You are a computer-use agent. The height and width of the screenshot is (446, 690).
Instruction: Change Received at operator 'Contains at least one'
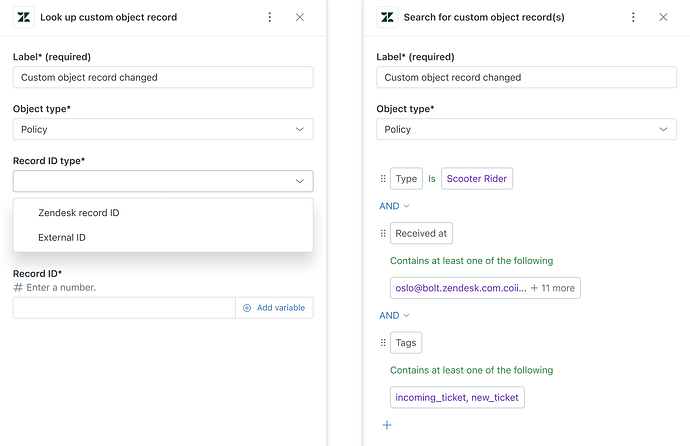(x=471, y=261)
